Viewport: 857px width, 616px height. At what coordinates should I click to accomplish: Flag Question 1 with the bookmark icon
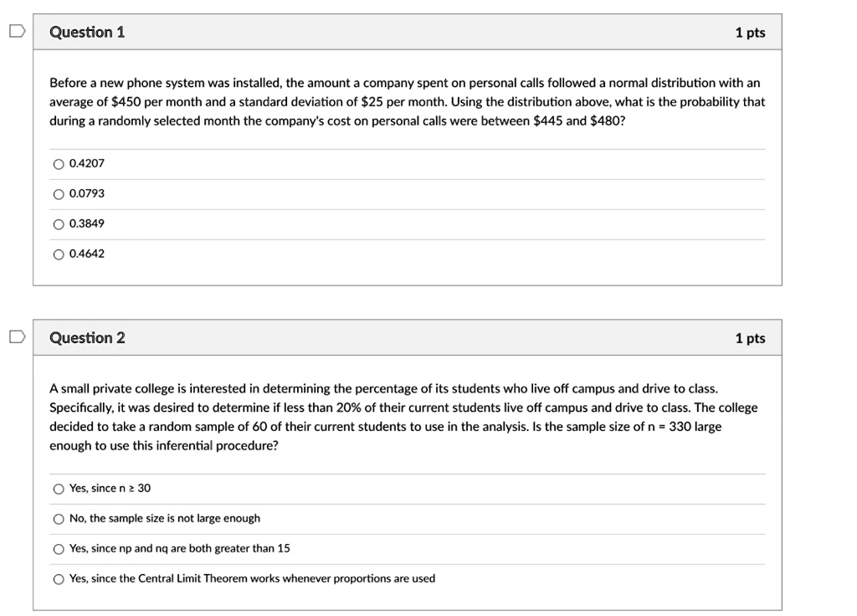[16, 32]
